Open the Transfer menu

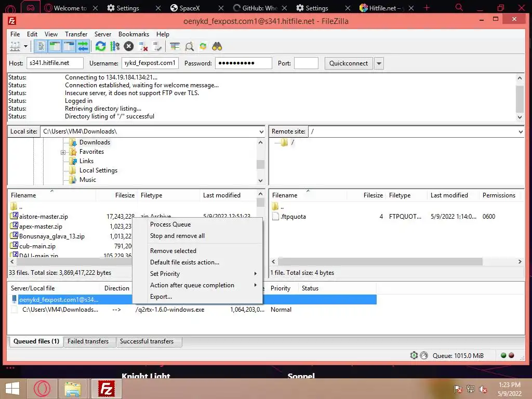[76, 34]
